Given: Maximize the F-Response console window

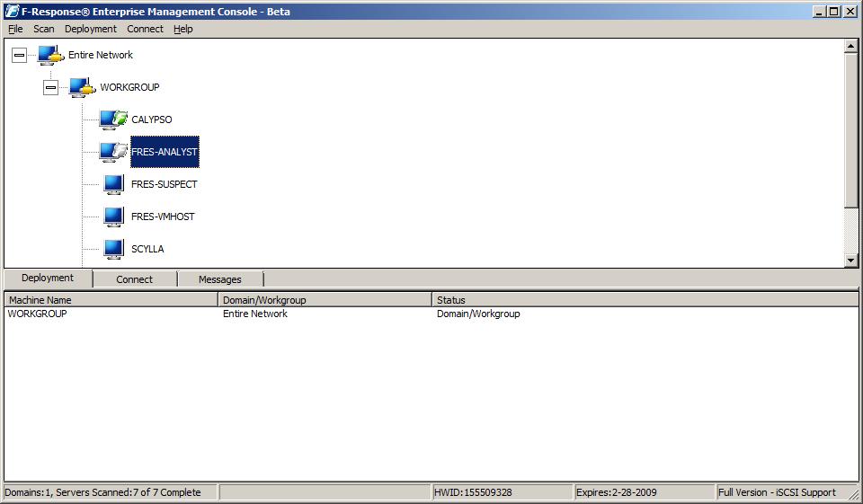Looking at the screenshot, I should pos(834,11).
